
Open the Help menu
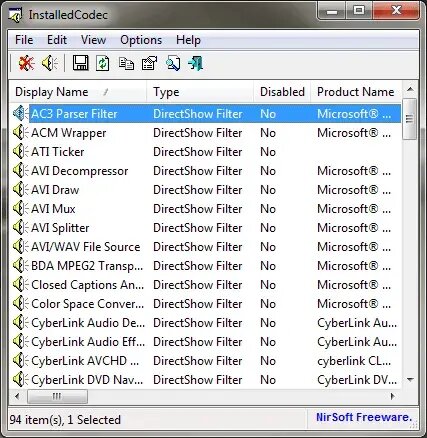pyautogui.click(x=188, y=40)
